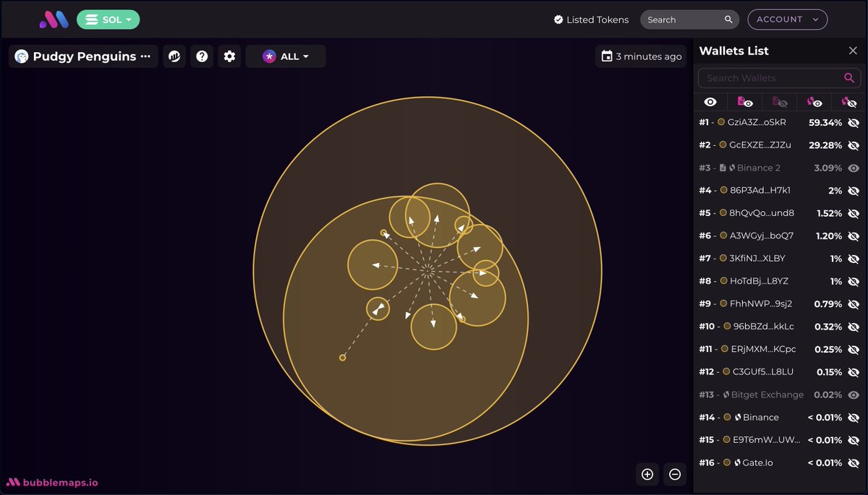Select wallet 86P3Ad...H7k1 entry

(x=760, y=191)
